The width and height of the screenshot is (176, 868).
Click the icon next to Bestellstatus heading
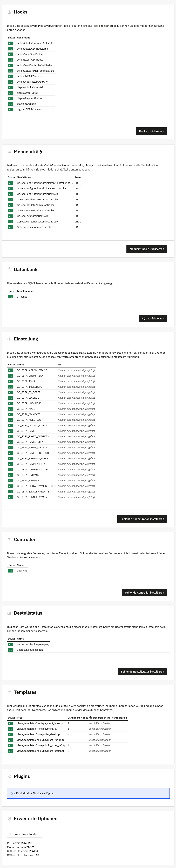click(9, 613)
